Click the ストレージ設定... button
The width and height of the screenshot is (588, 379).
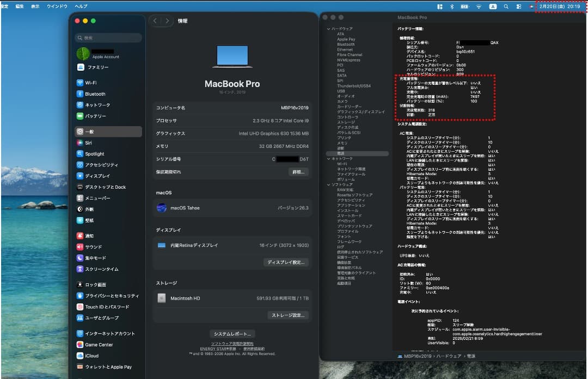288,315
